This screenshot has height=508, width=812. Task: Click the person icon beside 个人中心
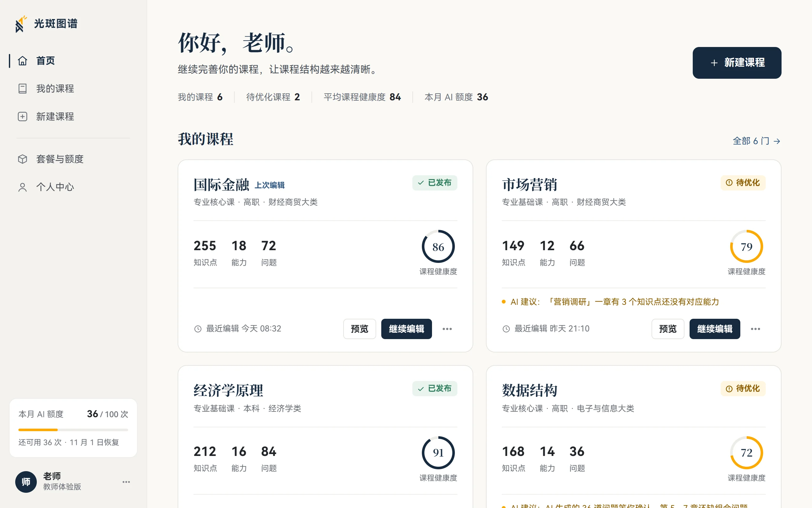23,187
